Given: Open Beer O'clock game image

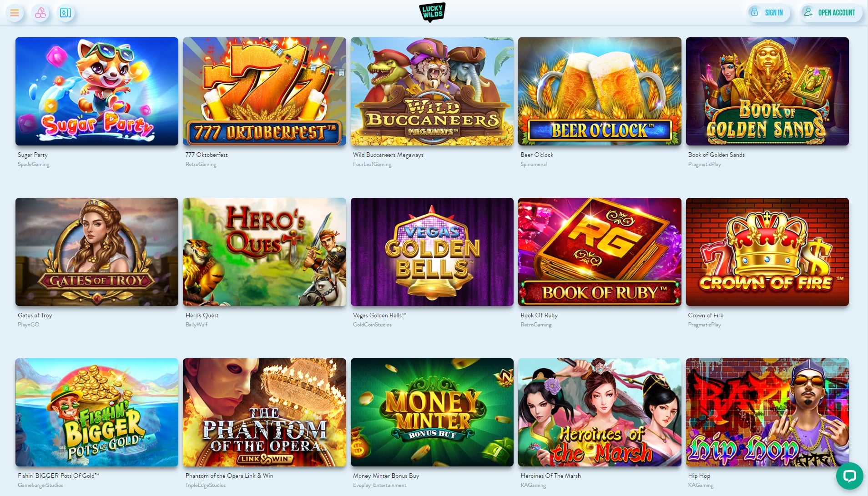Looking at the screenshot, I should pos(600,91).
